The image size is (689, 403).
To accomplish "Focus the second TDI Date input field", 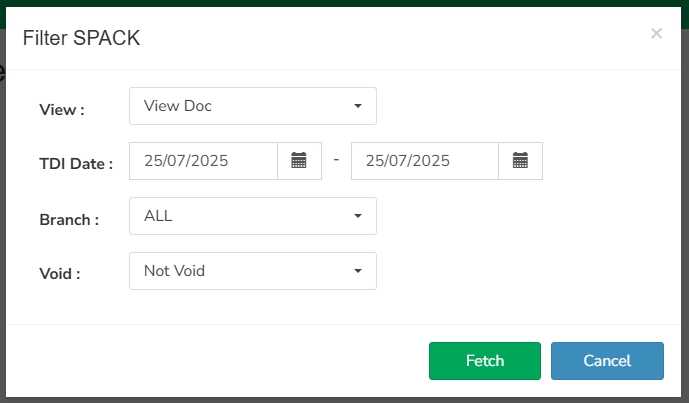I will click(x=425, y=161).
